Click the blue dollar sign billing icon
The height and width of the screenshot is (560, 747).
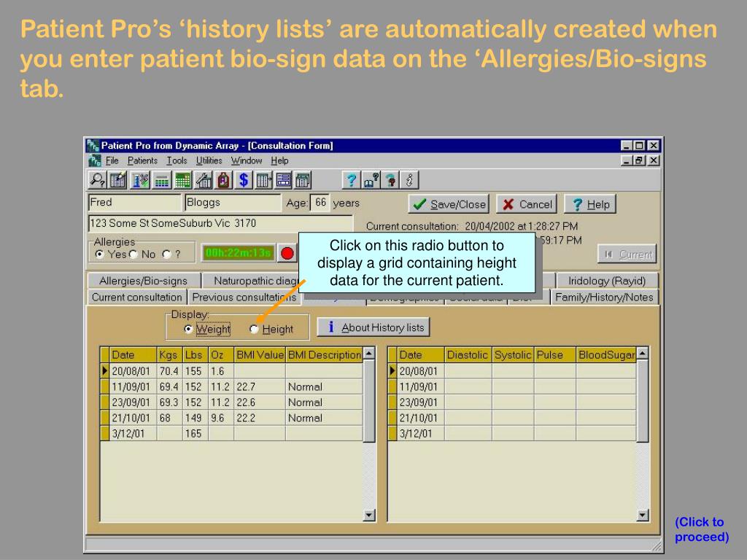pos(244,180)
